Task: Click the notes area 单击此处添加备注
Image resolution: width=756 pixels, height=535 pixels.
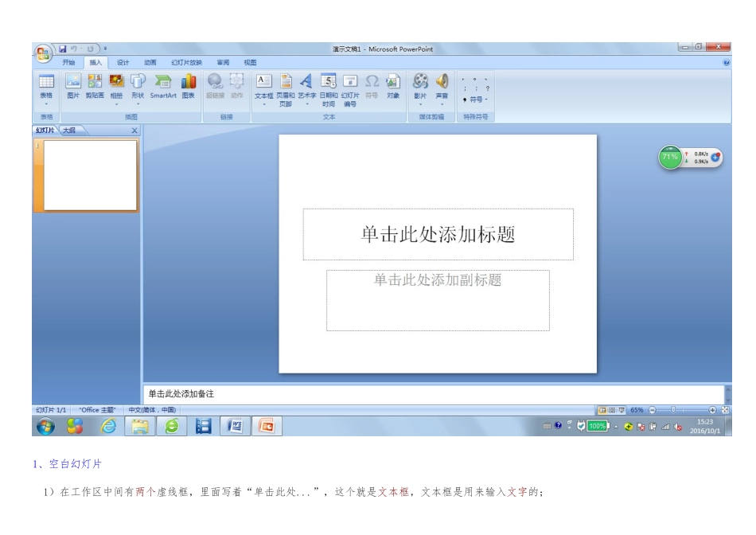Action: click(x=434, y=393)
